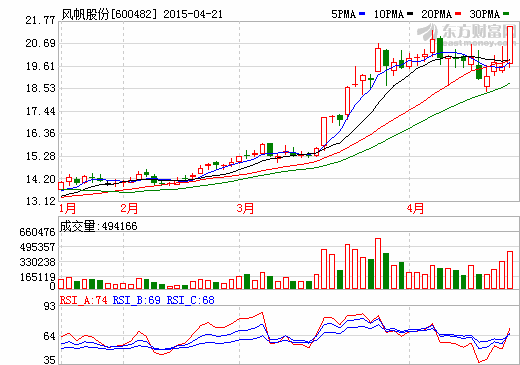Click price axis label 21.77
The width and height of the screenshot is (520, 365).
40,21
